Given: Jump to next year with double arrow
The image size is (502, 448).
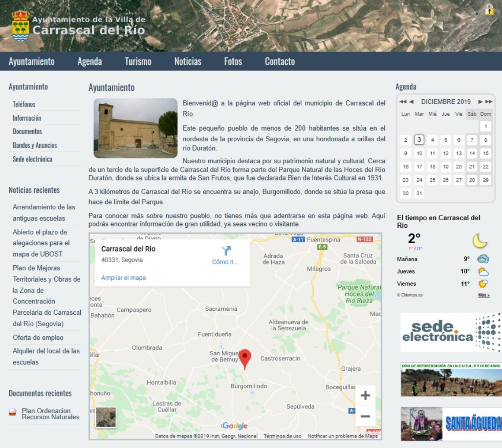Looking at the screenshot, I should coord(488,102).
